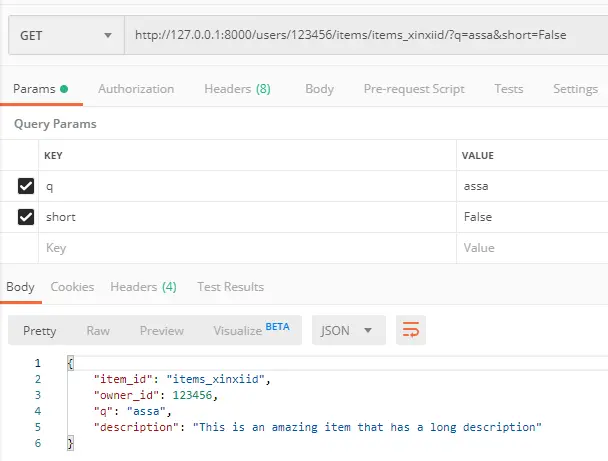Go to the Tests tab
This screenshot has width=608, height=461.
point(508,89)
